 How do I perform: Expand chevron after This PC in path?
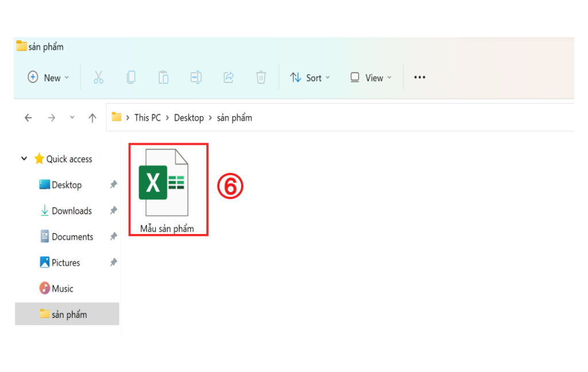click(167, 118)
